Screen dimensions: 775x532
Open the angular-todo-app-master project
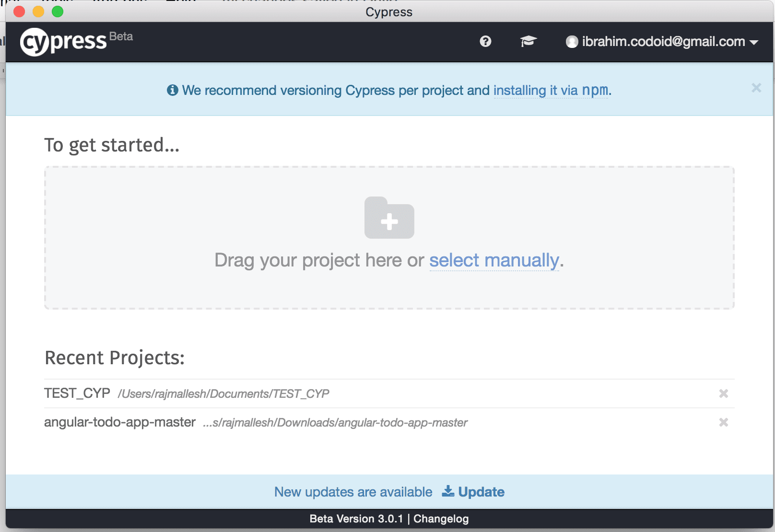pyautogui.click(x=119, y=422)
